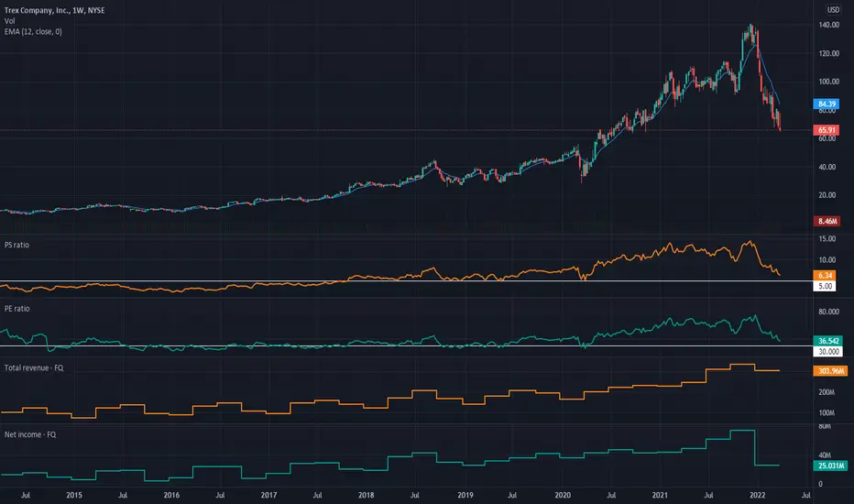Click the green 25.031M net income tag
Screen dimensions: 854x504
click(x=828, y=465)
